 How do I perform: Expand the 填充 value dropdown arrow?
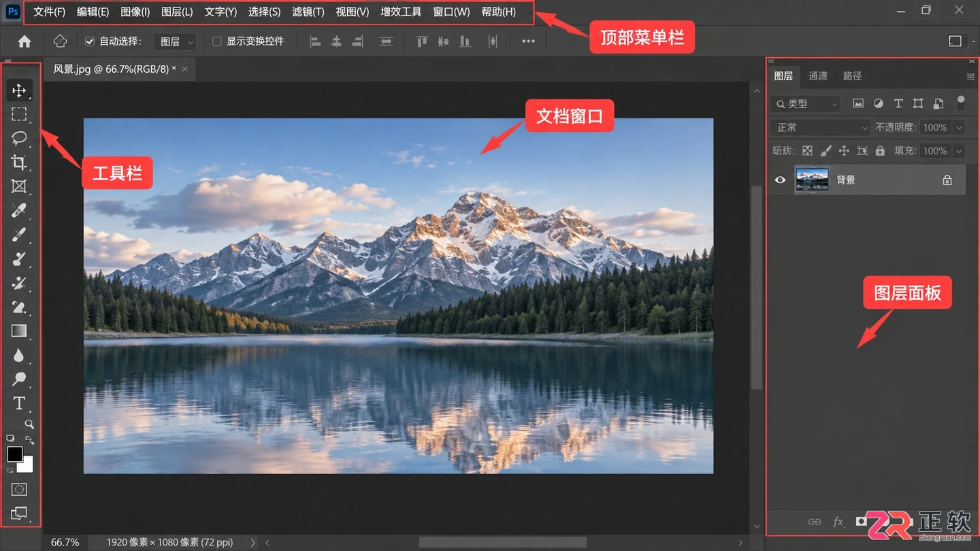tap(959, 151)
